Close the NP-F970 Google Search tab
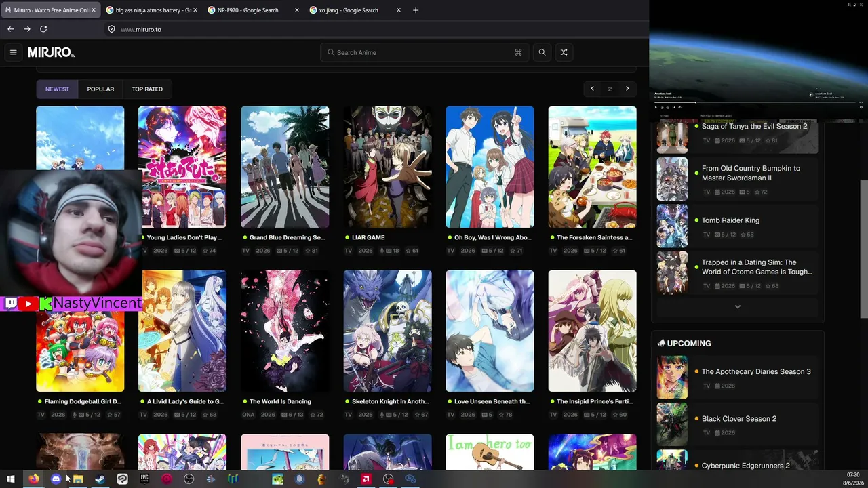Screen dimensions: 868x488 click(297, 10)
